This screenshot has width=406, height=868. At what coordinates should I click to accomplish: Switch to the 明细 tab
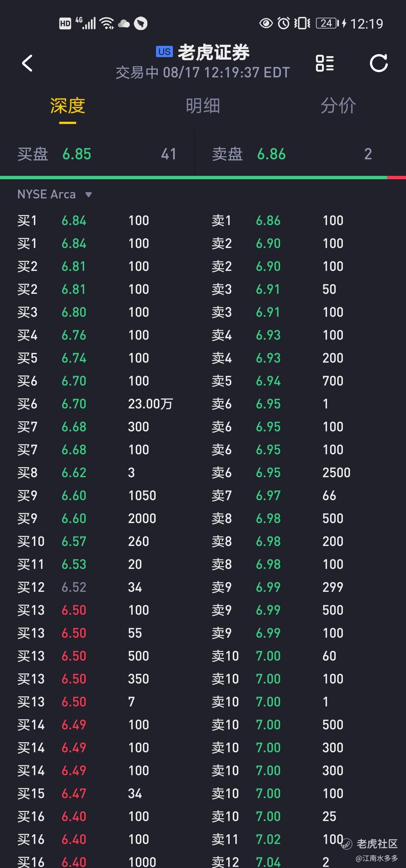[203, 106]
